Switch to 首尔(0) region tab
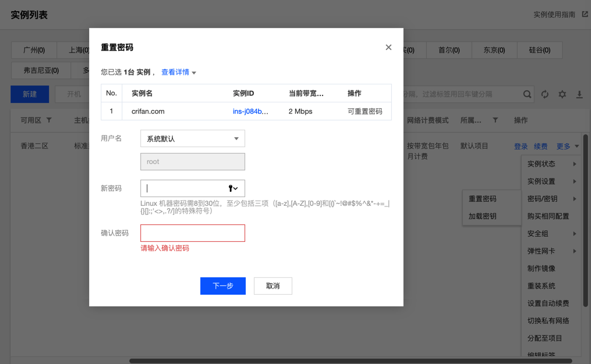Screen dimensions: 591x364 click(x=449, y=50)
